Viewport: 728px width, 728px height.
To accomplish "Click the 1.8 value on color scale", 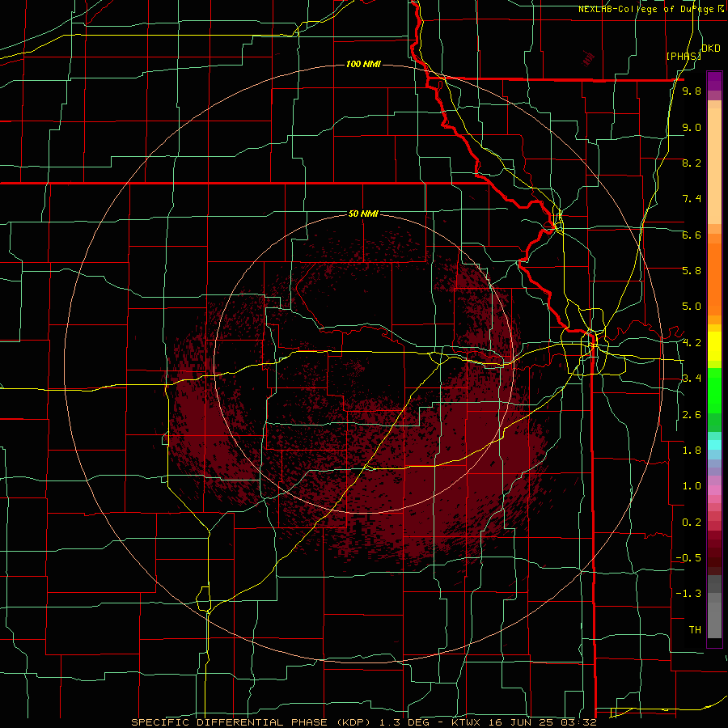I will point(692,451).
